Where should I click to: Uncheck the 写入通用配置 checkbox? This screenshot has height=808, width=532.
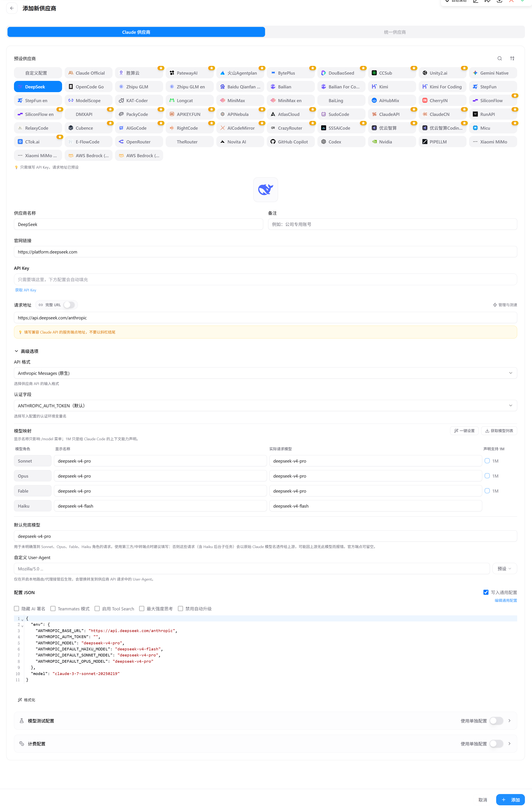pyautogui.click(x=486, y=592)
